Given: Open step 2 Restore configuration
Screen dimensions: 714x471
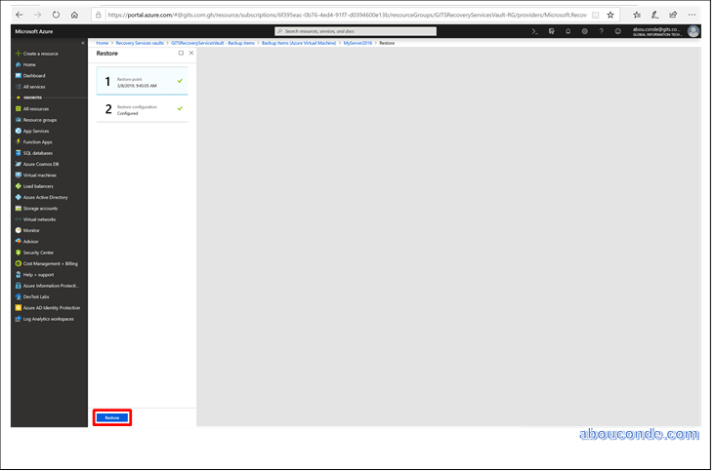Looking at the screenshot, I should [141, 109].
